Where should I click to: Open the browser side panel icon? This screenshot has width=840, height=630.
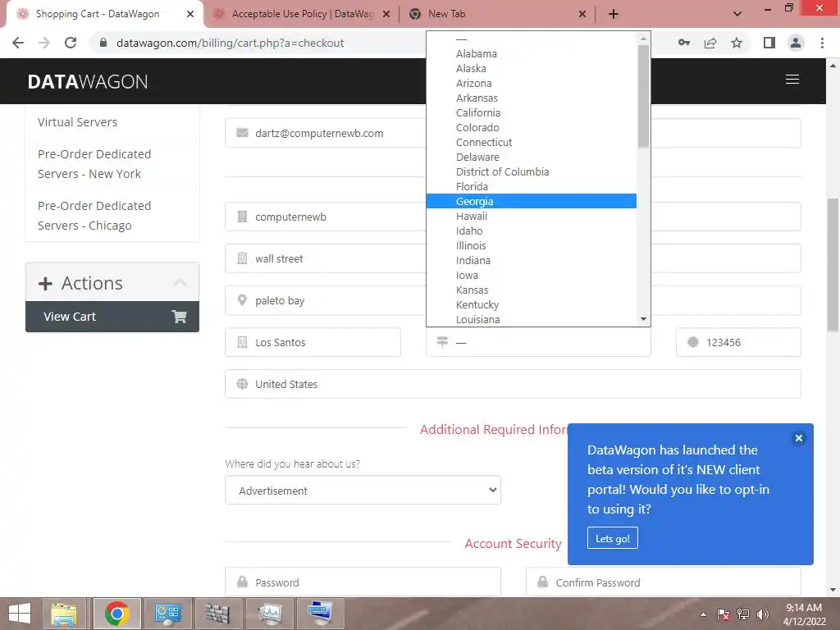[x=769, y=43]
